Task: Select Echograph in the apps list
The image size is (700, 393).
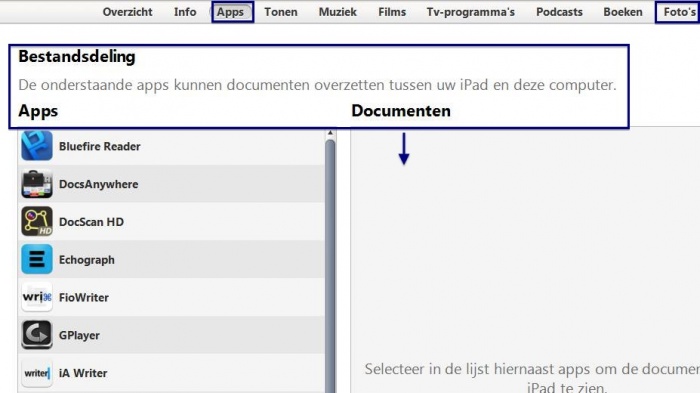Action: point(171,259)
